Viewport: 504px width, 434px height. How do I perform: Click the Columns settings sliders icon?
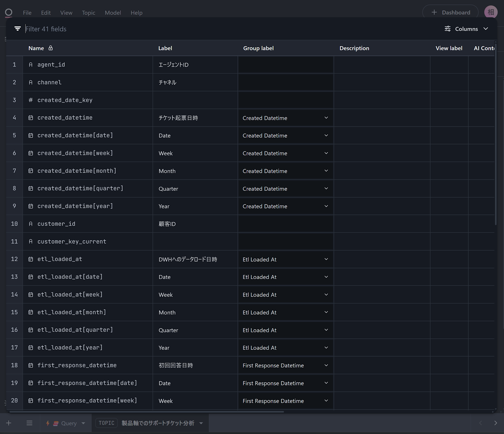[447, 29]
